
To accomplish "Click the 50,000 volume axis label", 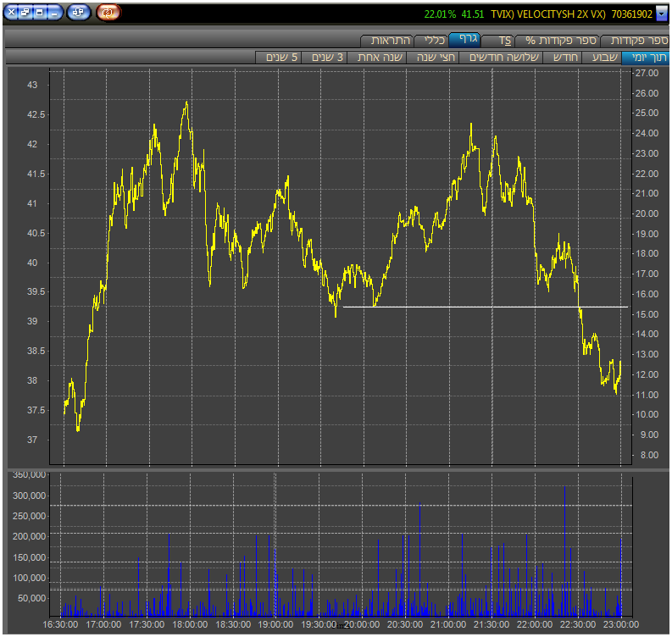I will pos(31,598).
